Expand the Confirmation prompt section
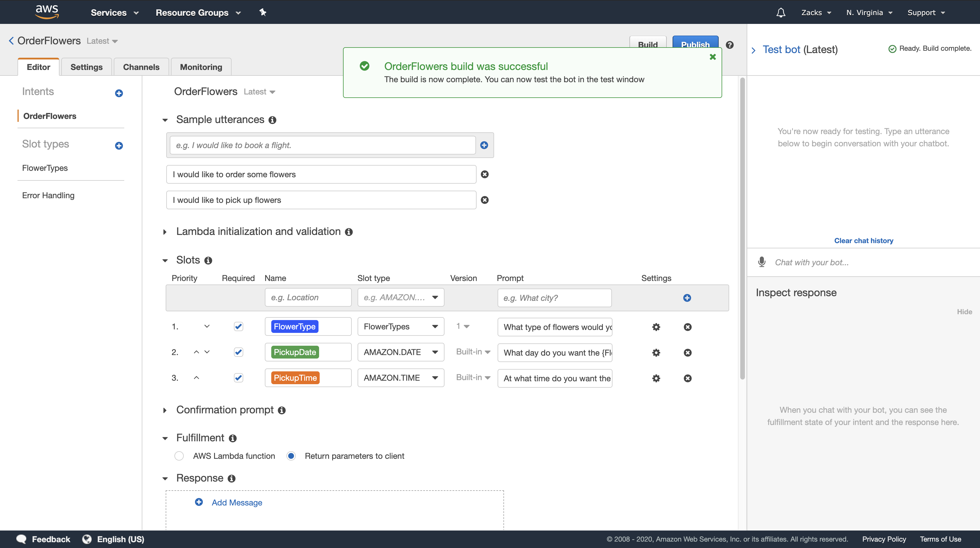980x548 pixels. [x=165, y=410]
